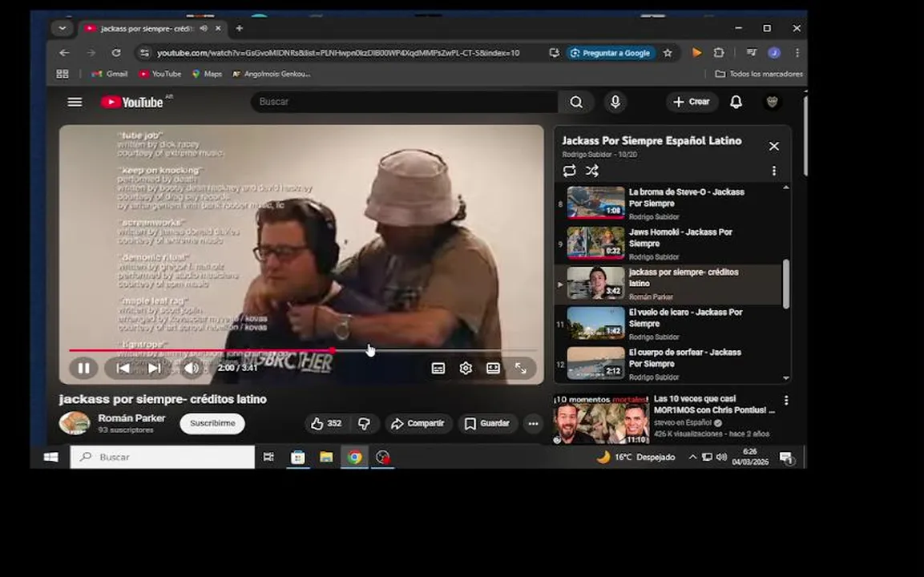Click the YouTube search field 'Buscar'
The image size is (924, 577).
click(404, 102)
